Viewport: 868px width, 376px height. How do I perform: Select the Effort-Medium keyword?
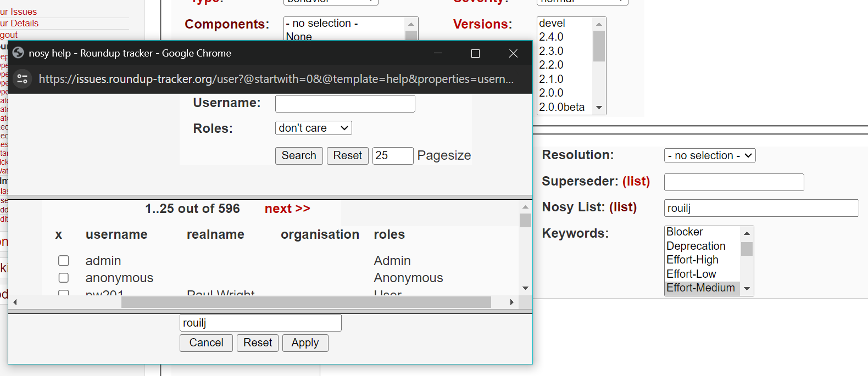(x=703, y=288)
